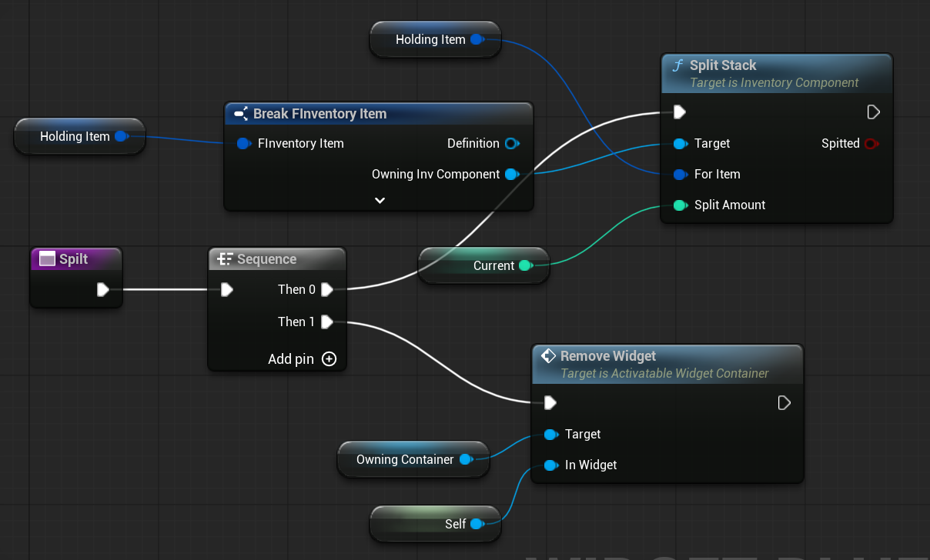Select the Remove Widget node title
The width and height of the screenshot is (930, 560).
pos(607,356)
